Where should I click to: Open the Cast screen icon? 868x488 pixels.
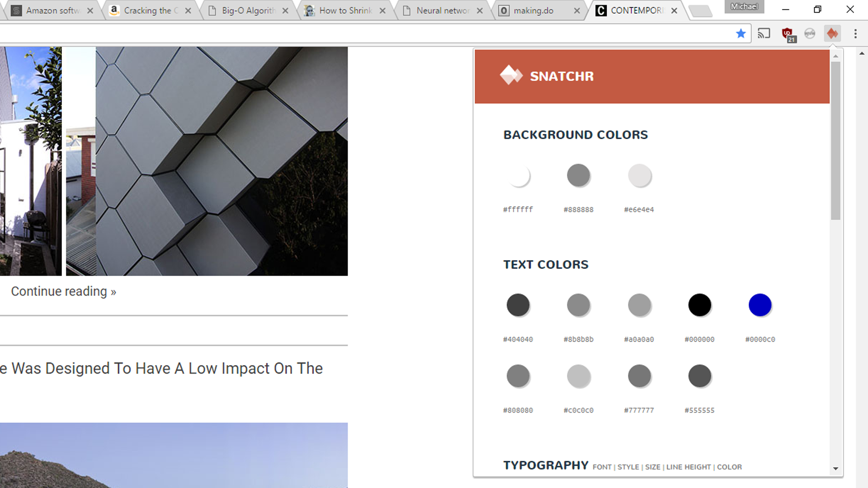[x=764, y=33]
